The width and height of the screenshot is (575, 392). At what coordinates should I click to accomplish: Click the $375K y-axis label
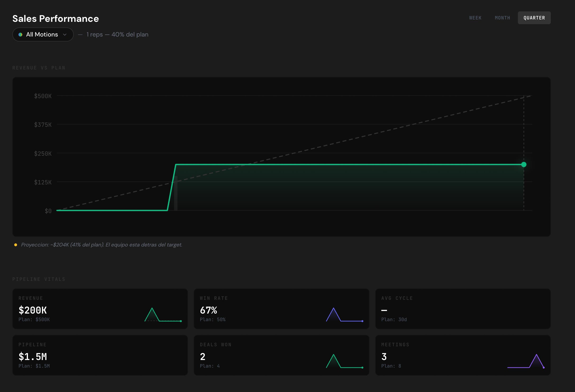tap(43, 125)
